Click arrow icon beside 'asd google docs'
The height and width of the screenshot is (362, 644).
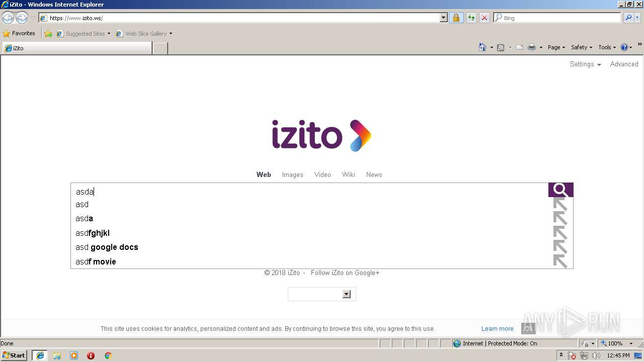point(560,247)
